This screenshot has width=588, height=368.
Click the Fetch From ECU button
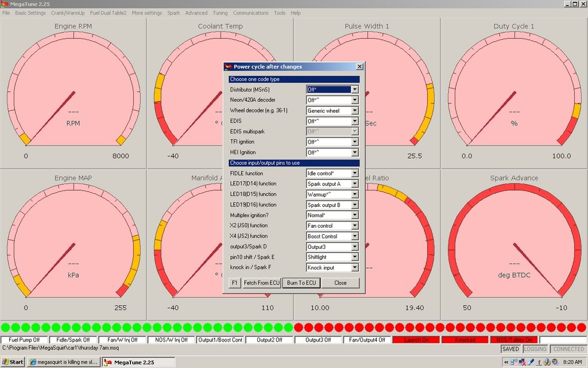click(x=261, y=283)
